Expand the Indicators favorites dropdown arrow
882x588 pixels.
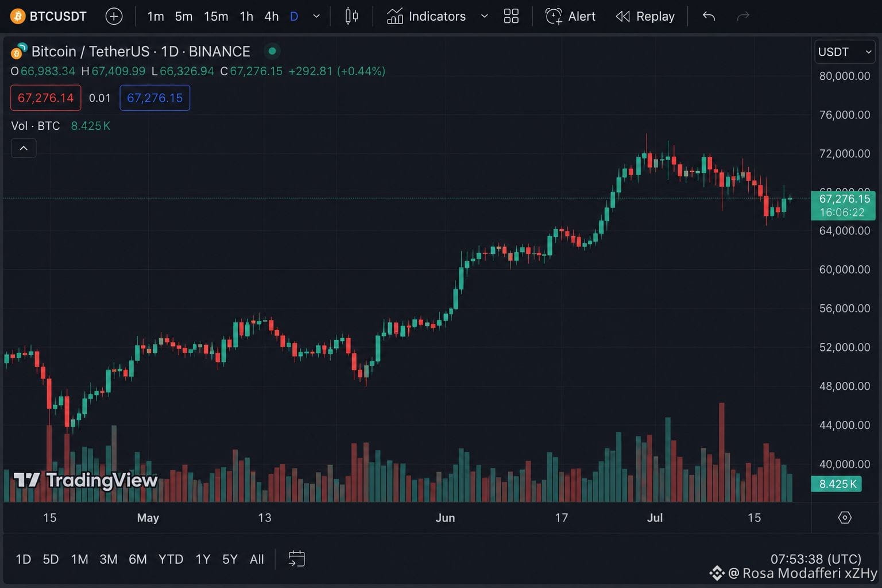point(484,16)
